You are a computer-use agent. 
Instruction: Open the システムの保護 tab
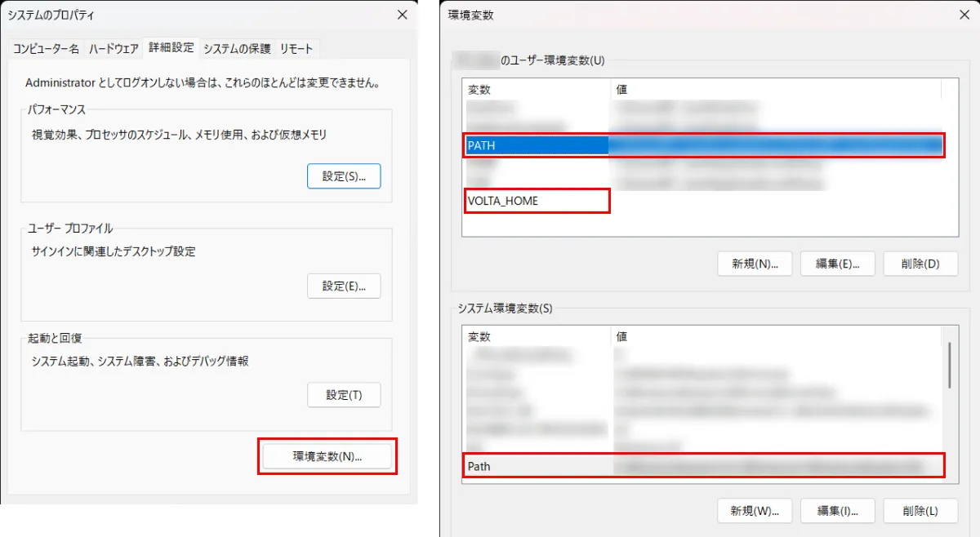(x=237, y=48)
